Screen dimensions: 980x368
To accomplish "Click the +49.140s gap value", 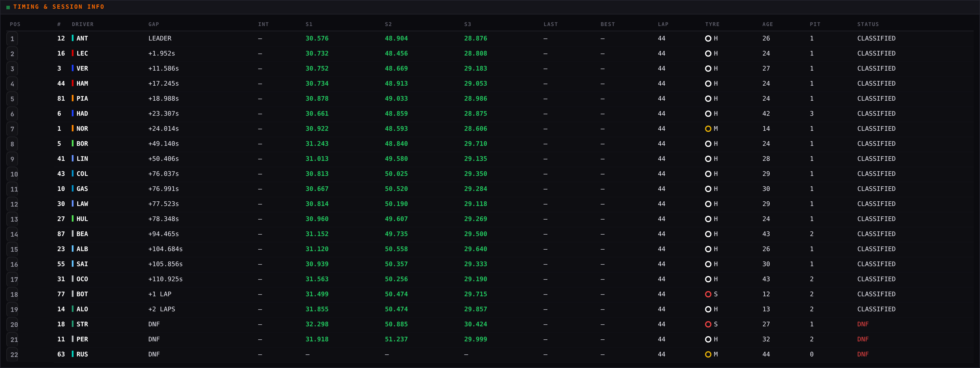I will (164, 144).
